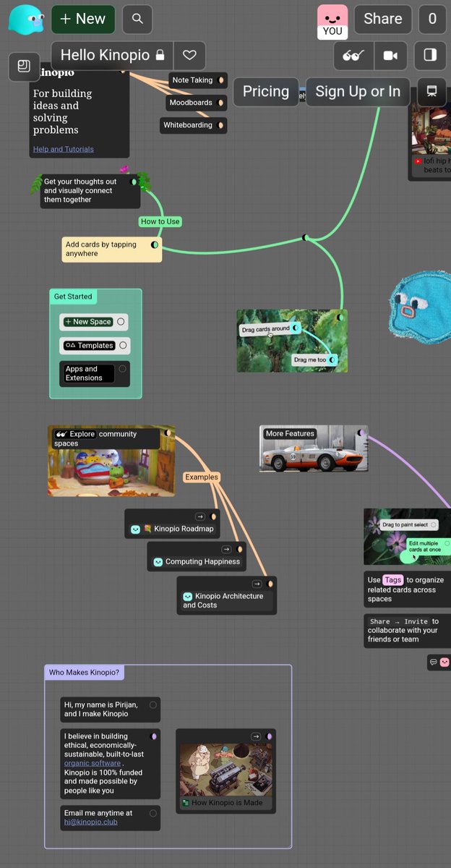Viewport: 451px width, 868px height.
Task: Open the + New menu
Action: click(83, 20)
